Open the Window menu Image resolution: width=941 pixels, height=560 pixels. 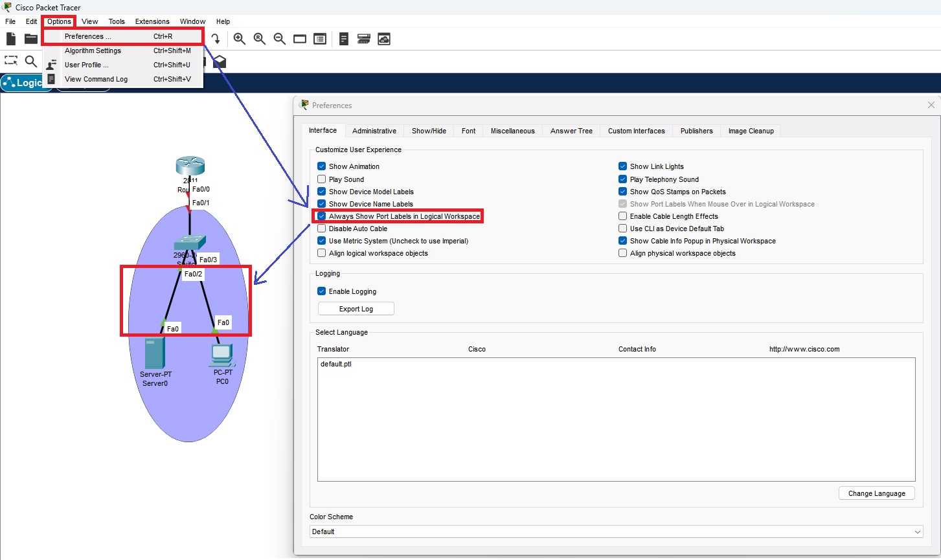(x=192, y=21)
